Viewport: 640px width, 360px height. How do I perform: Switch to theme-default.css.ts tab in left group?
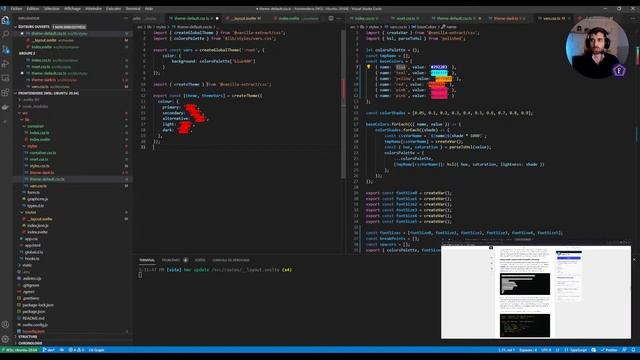tap(193, 18)
